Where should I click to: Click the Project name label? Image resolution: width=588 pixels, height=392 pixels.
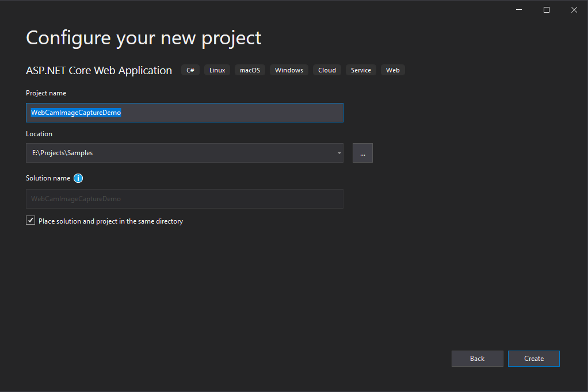(46, 93)
